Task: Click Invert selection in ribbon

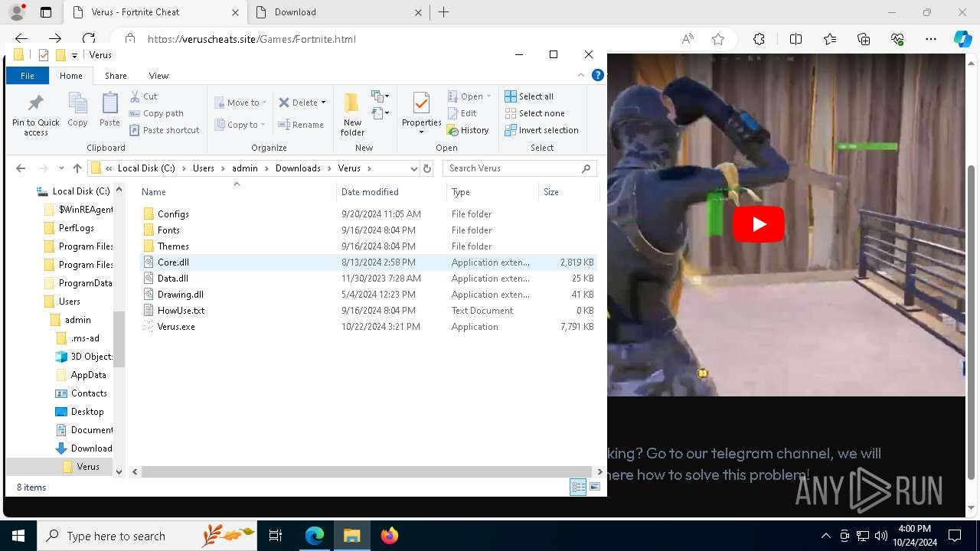Action: [x=541, y=130]
